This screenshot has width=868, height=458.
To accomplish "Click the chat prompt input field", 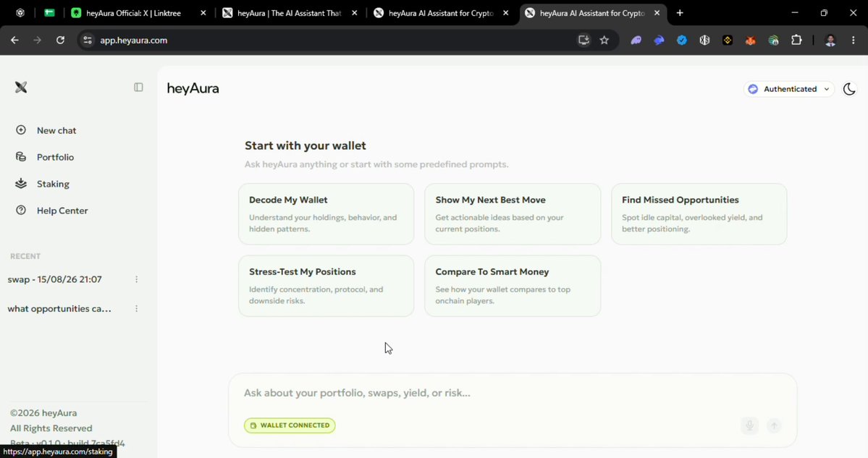I will [x=512, y=393].
